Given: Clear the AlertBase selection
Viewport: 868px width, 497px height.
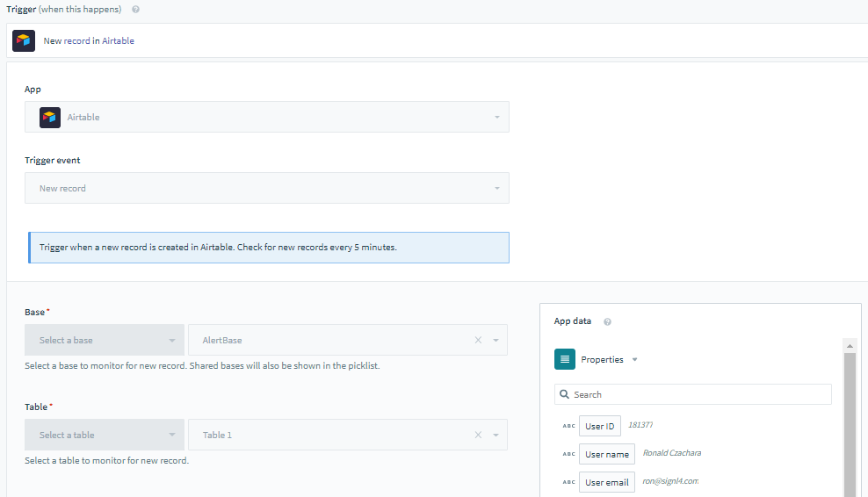Looking at the screenshot, I should click(478, 340).
